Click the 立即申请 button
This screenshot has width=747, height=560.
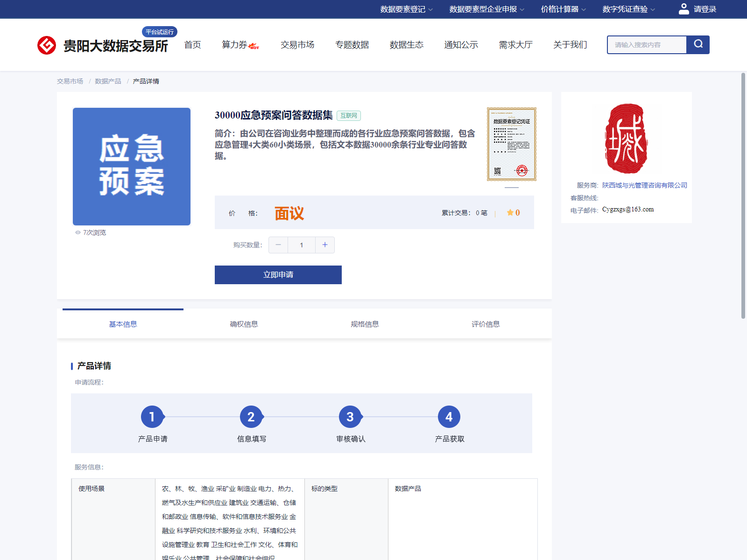(x=278, y=275)
